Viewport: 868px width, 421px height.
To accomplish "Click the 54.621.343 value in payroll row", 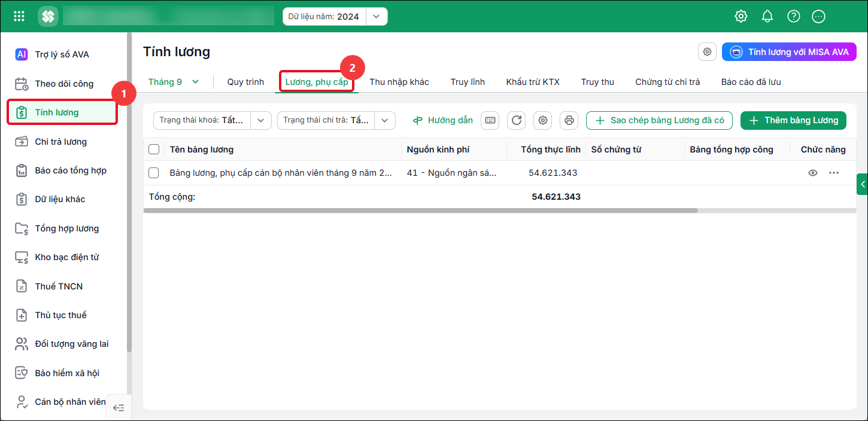I will [x=553, y=173].
